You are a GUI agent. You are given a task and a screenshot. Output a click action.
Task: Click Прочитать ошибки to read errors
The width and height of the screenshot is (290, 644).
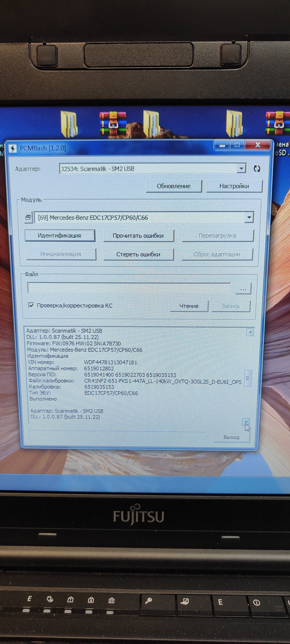click(138, 236)
